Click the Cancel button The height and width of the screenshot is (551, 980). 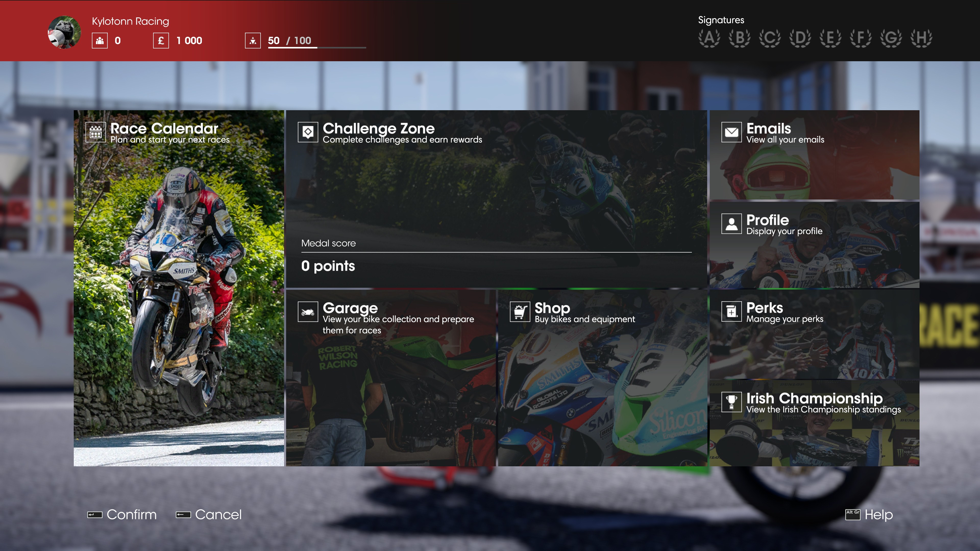point(217,514)
